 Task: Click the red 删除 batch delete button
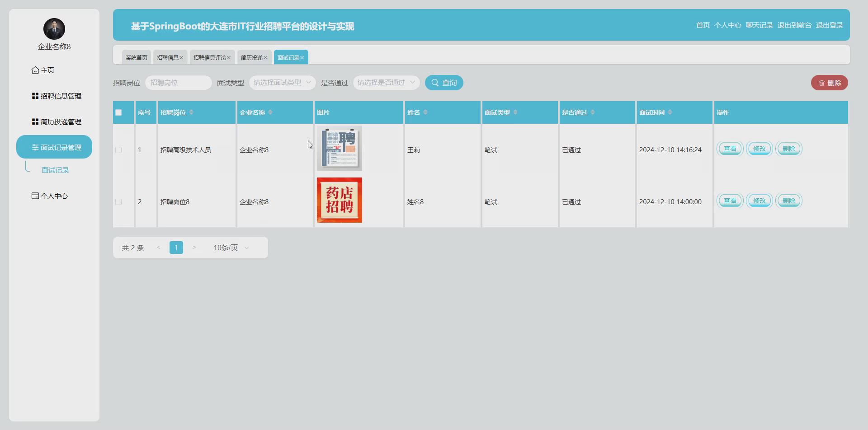click(x=830, y=83)
